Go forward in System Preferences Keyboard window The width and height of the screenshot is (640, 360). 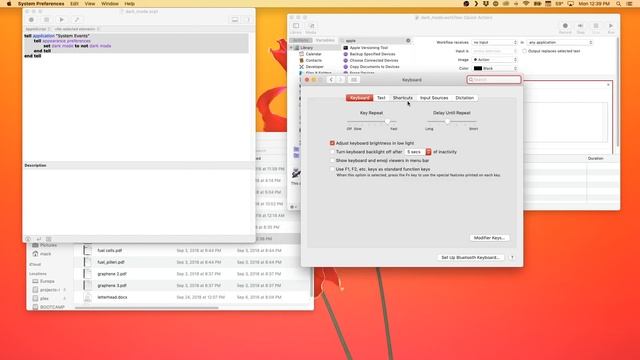340,80
